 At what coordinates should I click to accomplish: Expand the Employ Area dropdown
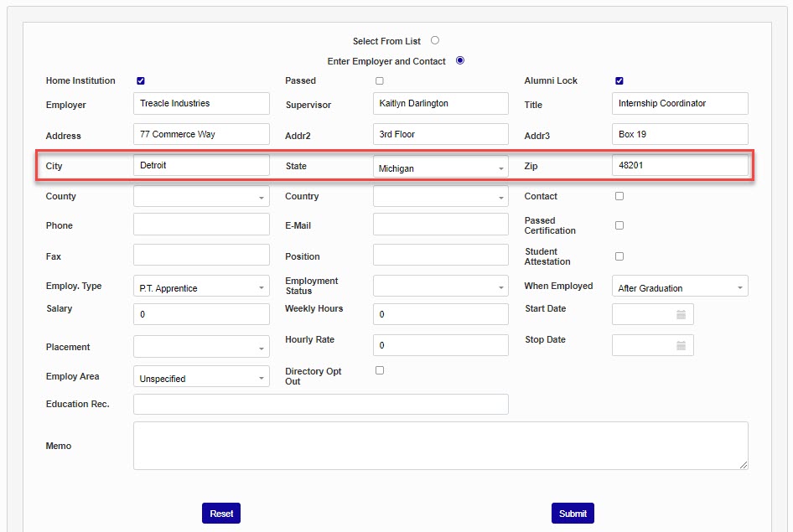[x=201, y=378]
